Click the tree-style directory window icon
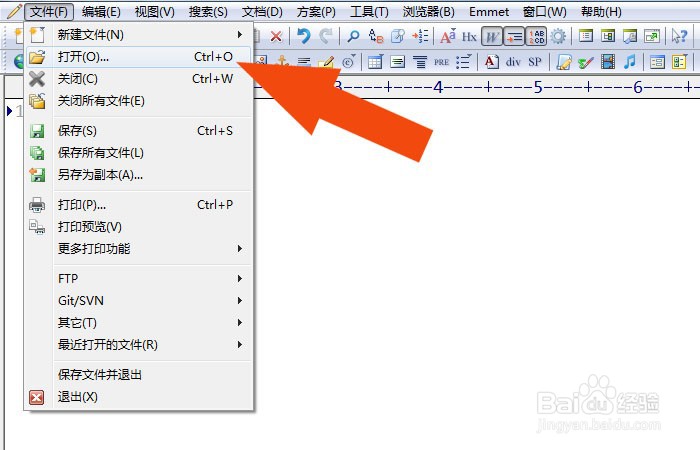 (x=608, y=36)
